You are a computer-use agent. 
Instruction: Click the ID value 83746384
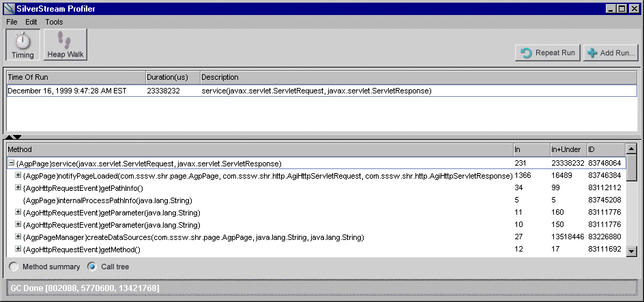pyautogui.click(x=604, y=176)
